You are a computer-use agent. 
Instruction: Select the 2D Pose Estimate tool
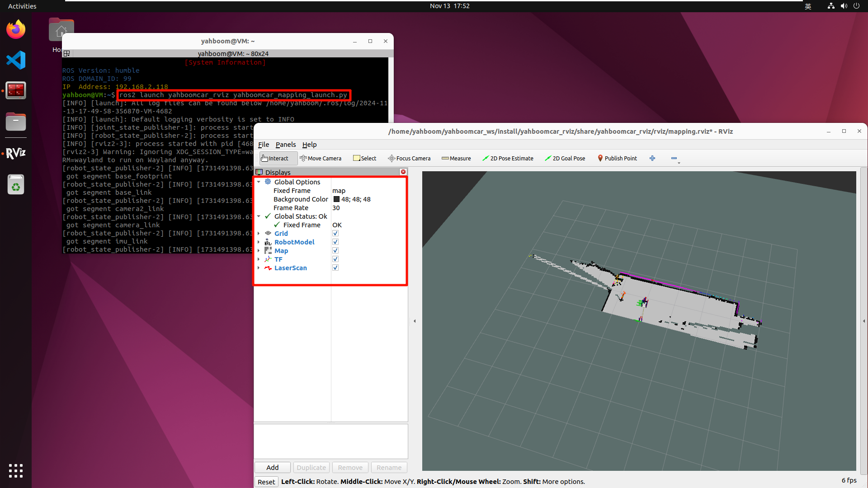click(x=508, y=158)
